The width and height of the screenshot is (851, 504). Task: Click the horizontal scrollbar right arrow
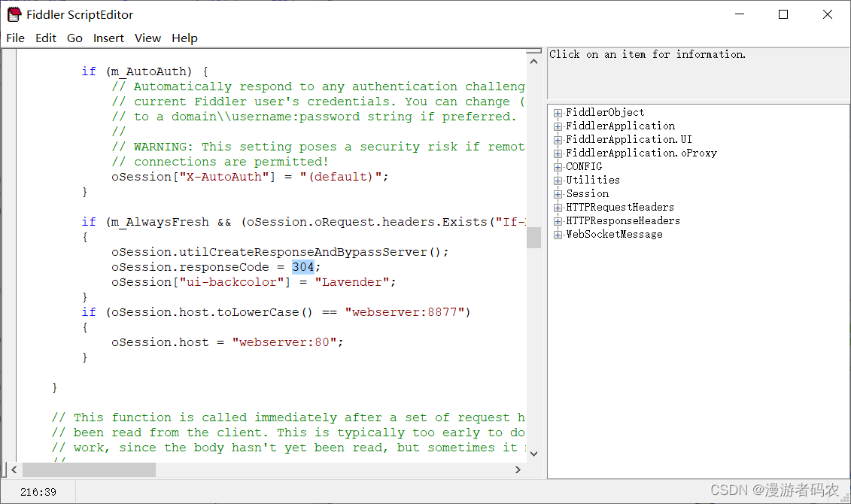point(518,470)
